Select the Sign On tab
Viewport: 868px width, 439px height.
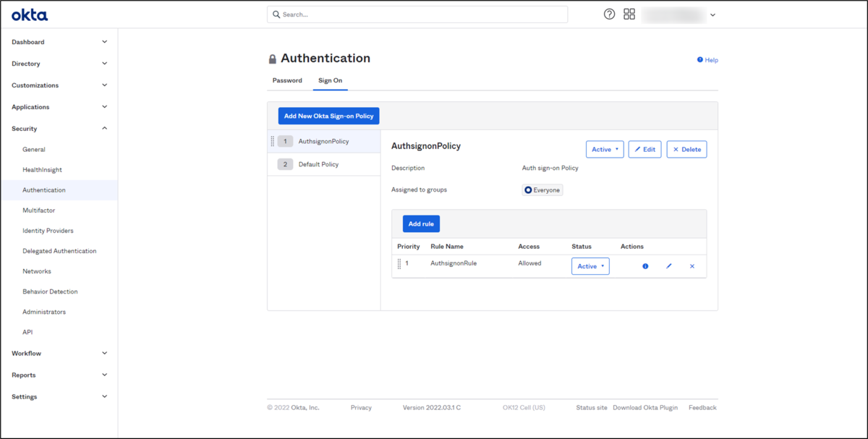pos(331,80)
